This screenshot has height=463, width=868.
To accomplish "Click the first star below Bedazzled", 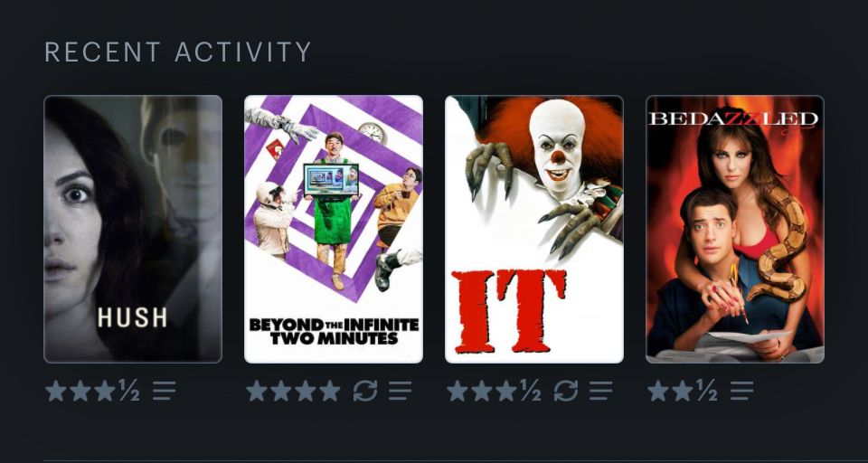I will 658,391.
